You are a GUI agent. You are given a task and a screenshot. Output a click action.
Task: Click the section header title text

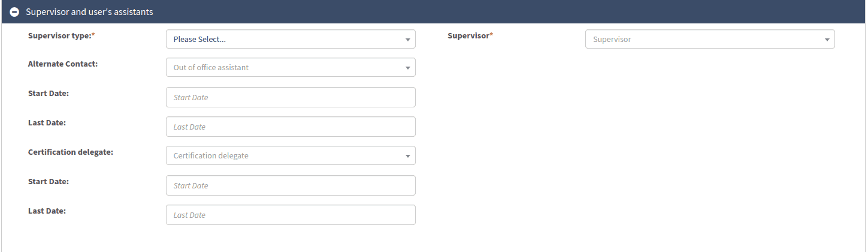[89, 12]
